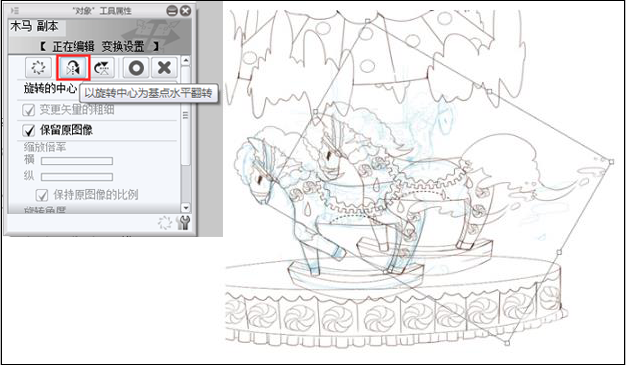Viewport: 626px width, 365px height.
Task: Click the scroll down arrow in tool panel
Action: pos(186,208)
